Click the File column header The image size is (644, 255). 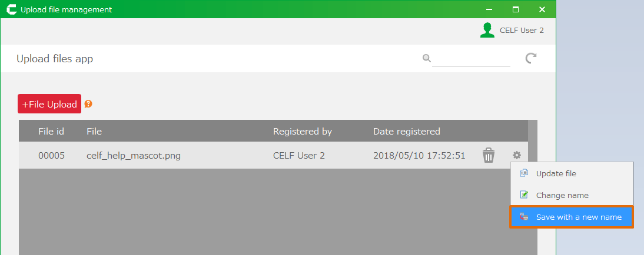pos(94,132)
